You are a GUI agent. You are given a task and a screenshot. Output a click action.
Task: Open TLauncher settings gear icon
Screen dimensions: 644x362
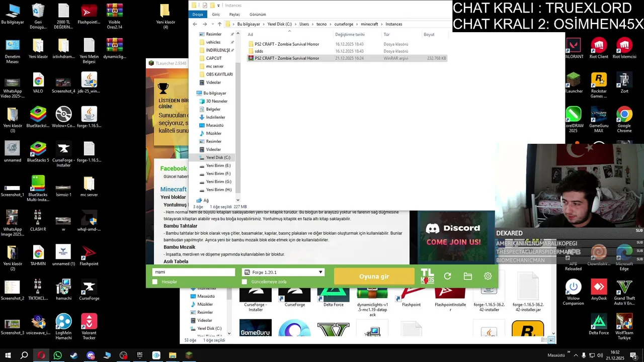[x=488, y=276]
